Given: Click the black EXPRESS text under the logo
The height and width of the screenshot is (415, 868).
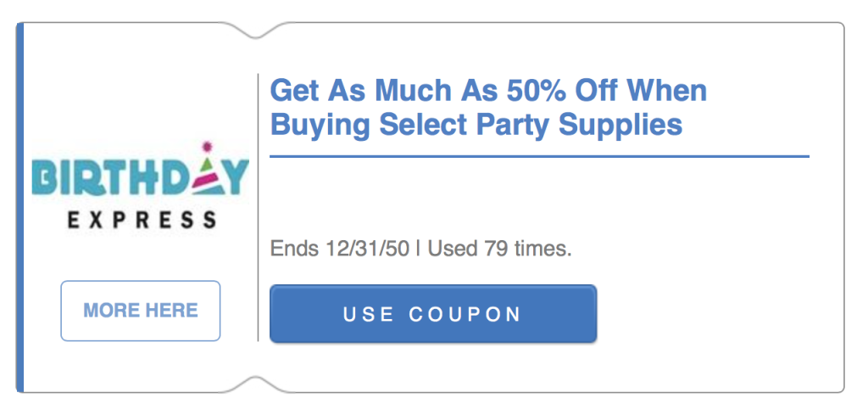Looking at the screenshot, I should click(142, 220).
